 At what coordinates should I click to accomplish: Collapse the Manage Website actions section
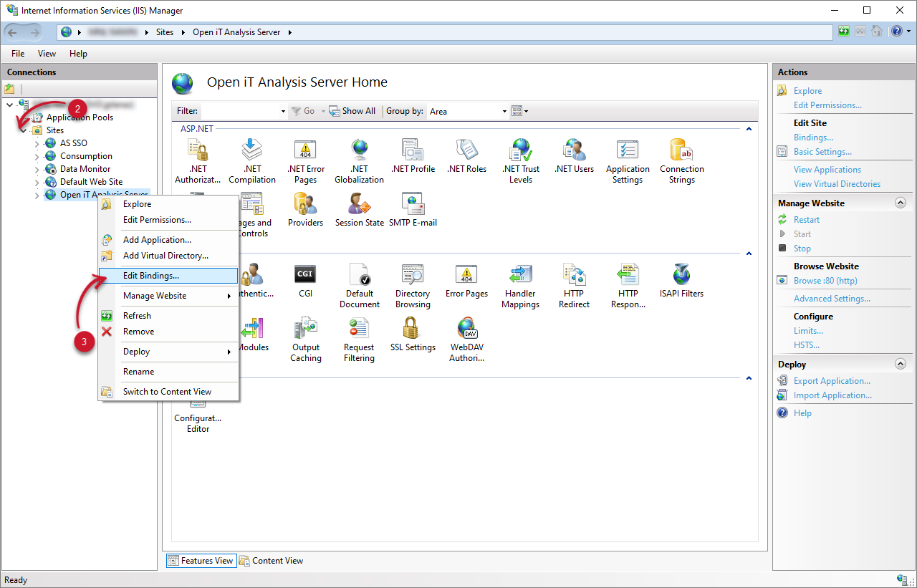click(x=901, y=203)
